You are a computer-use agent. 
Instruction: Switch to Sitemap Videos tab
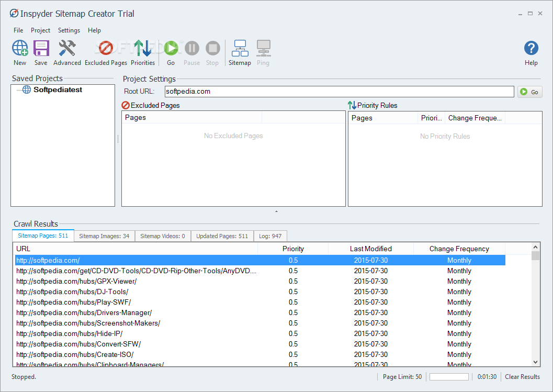point(163,236)
